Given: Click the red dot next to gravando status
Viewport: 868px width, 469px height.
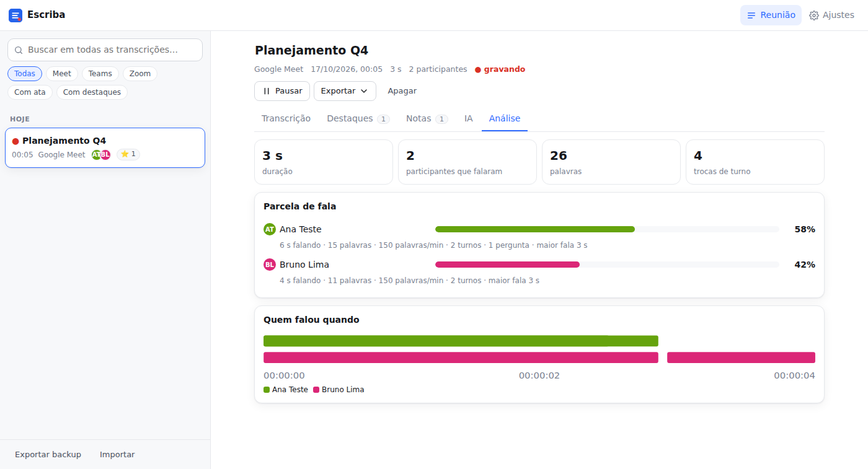Looking at the screenshot, I should pyautogui.click(x=478, y=70).
